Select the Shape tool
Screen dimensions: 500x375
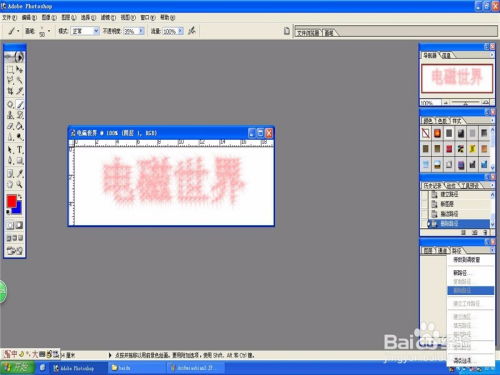coord(19,161)
